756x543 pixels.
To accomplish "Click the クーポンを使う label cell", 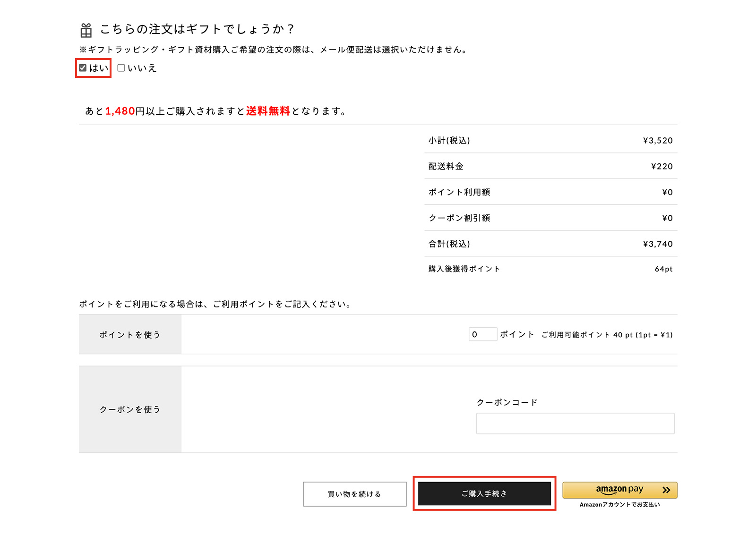I will [130, 409].
